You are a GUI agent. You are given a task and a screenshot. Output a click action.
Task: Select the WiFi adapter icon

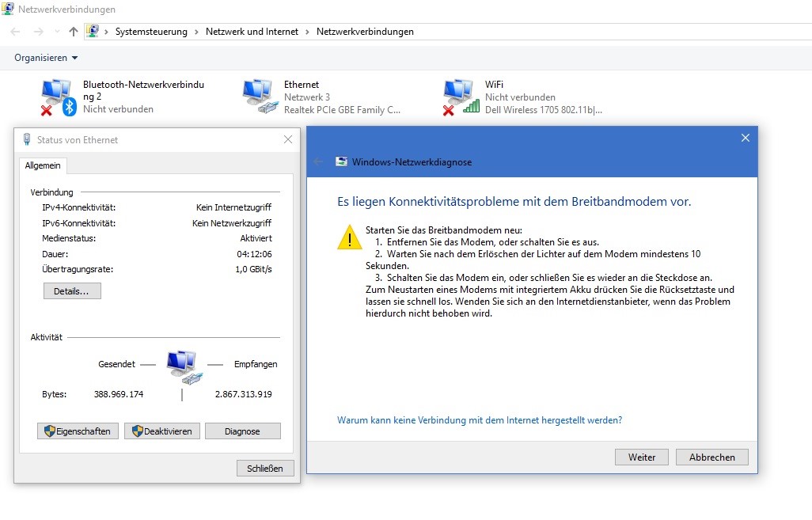click(x=460, y=97)
